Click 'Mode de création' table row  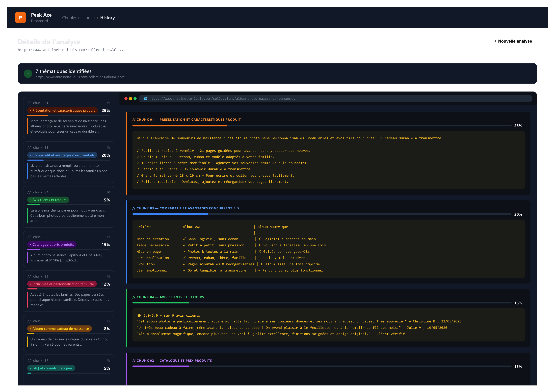click(x=226, y=239)
